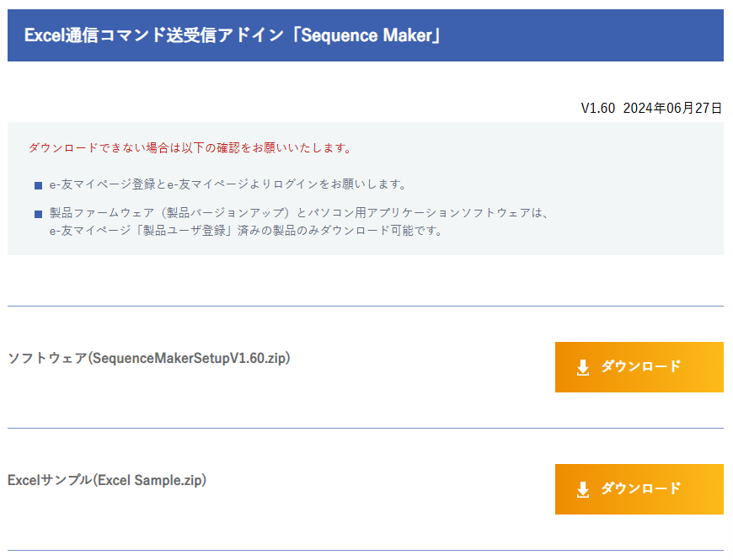This screenshot has height=560, width=733.
Task: Select the ダウンロード label in the Excelサンプル row
Action: click(x=641, y=488)
